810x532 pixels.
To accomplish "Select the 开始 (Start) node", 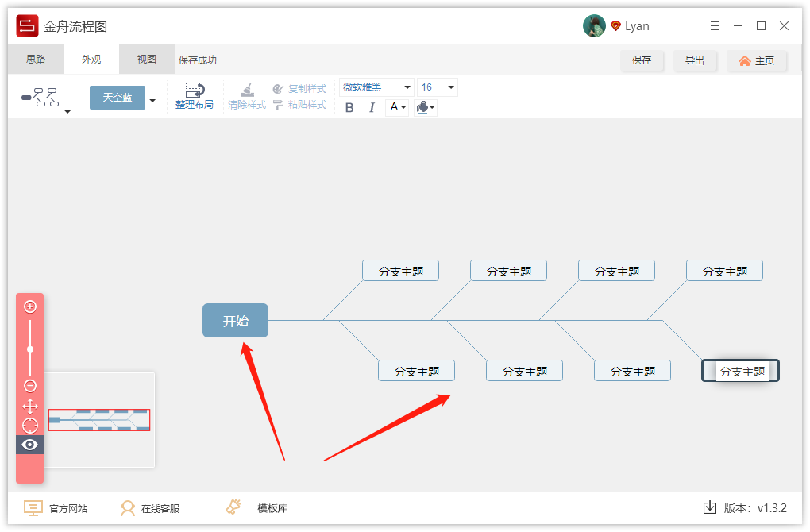I will 235,320.
